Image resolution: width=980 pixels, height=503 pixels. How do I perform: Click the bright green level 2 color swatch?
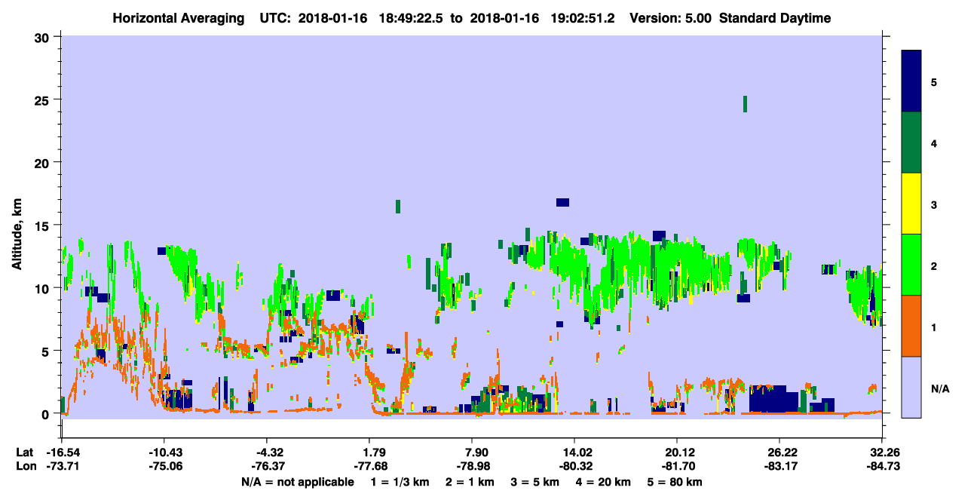point(911,264)
